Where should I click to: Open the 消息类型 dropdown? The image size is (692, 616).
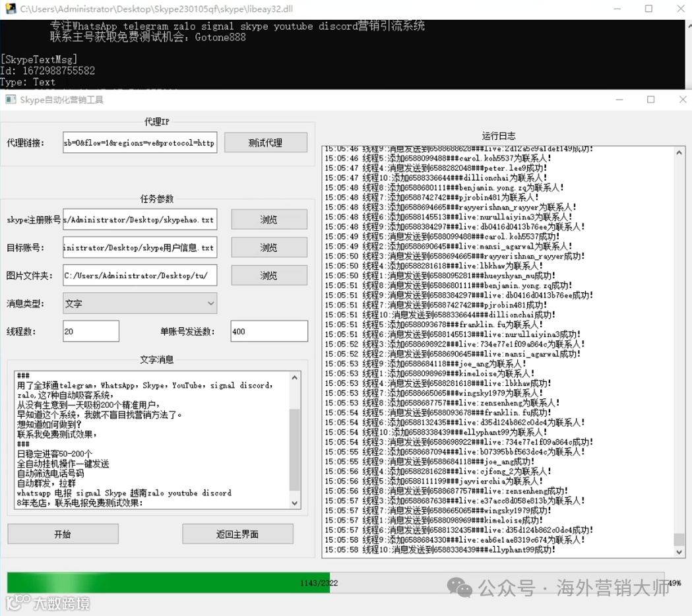(x=140, y=303)
